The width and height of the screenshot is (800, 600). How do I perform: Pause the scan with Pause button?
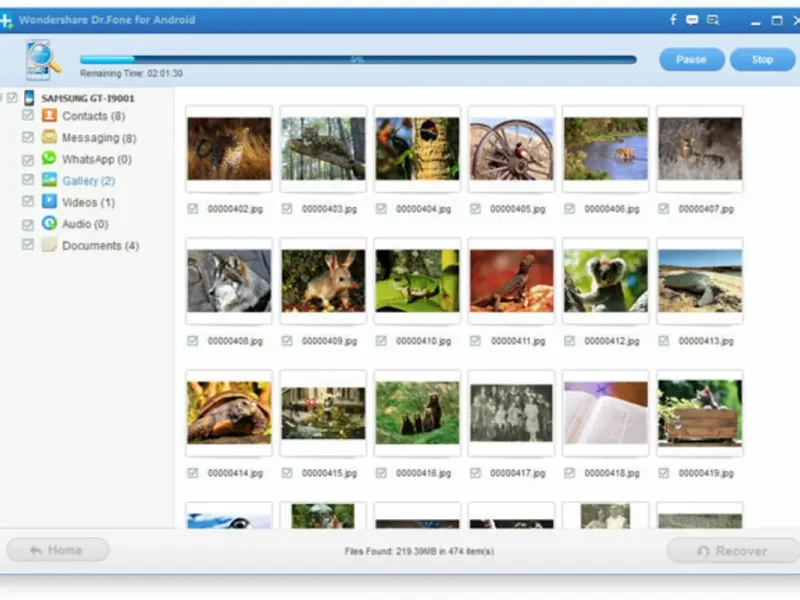(691, 60)
